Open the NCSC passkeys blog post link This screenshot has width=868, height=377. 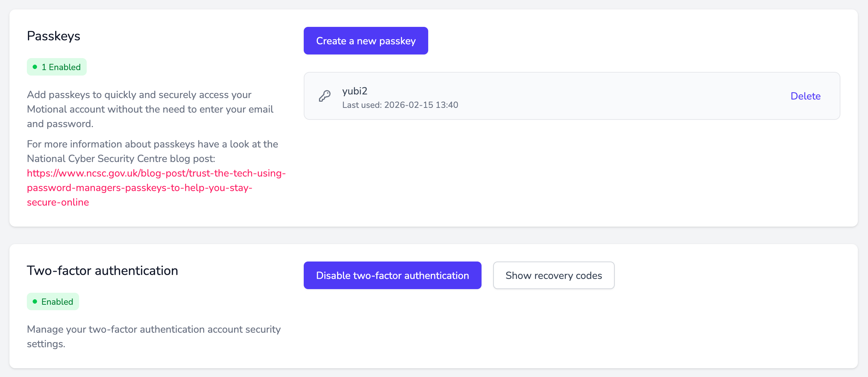[x=156, y=187]
